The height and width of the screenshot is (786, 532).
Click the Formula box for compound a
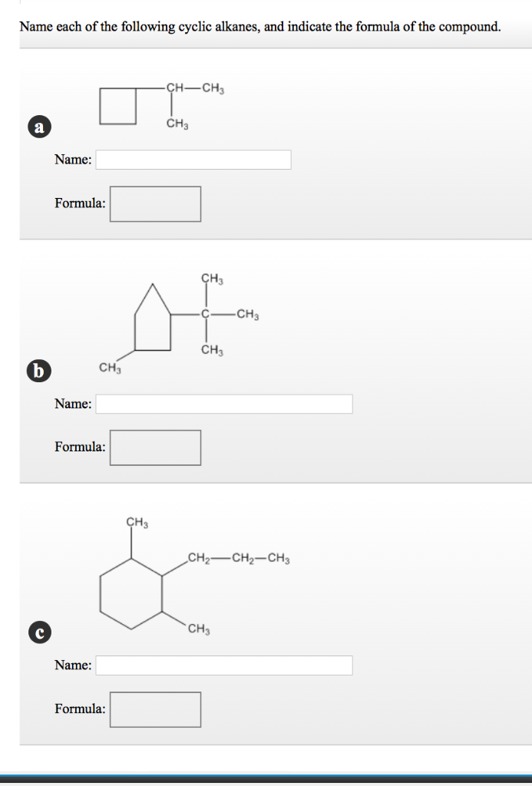pos(155,203)
